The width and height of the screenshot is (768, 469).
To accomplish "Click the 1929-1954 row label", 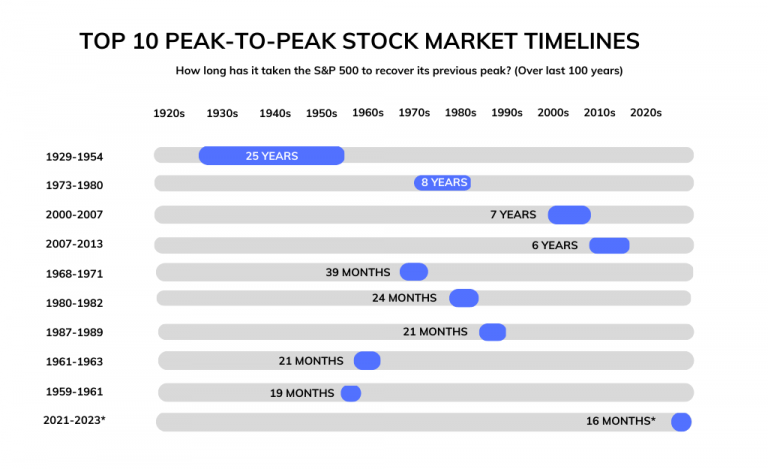I will [x=74, y=157].
